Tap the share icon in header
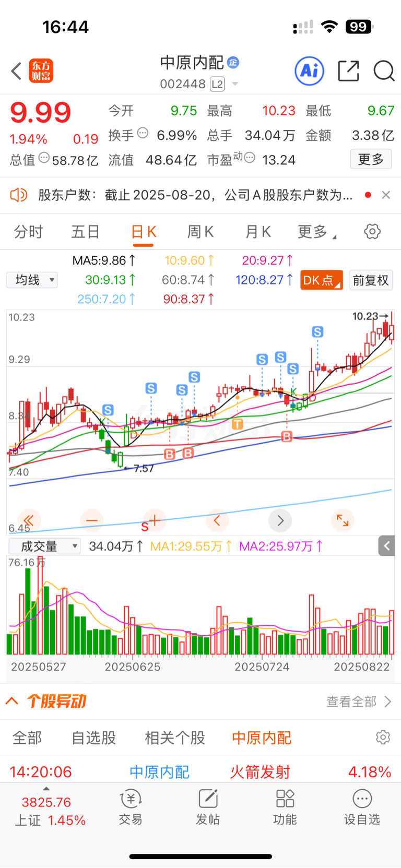401x868 pixels. [349, 70]
